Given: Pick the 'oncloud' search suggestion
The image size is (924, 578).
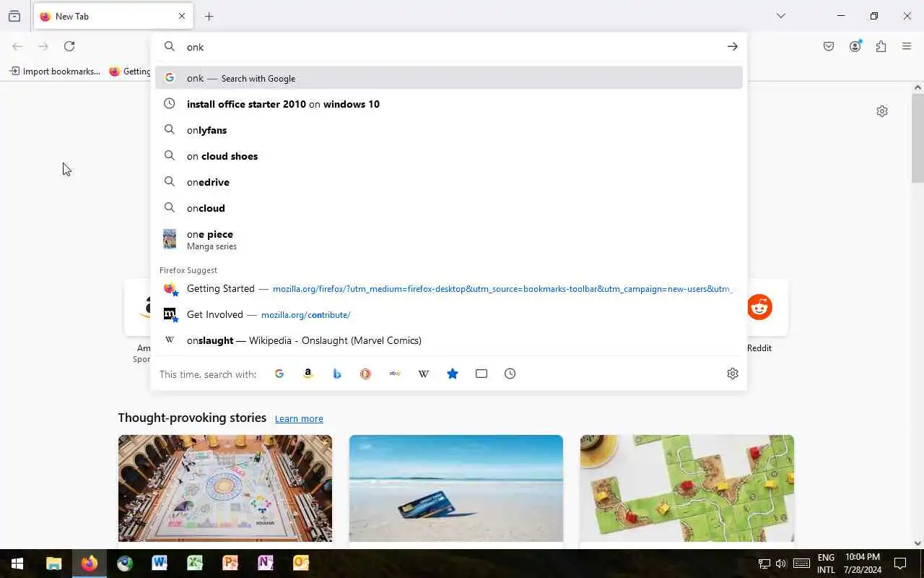Looking at the screenshot, I should pos(449,208).
